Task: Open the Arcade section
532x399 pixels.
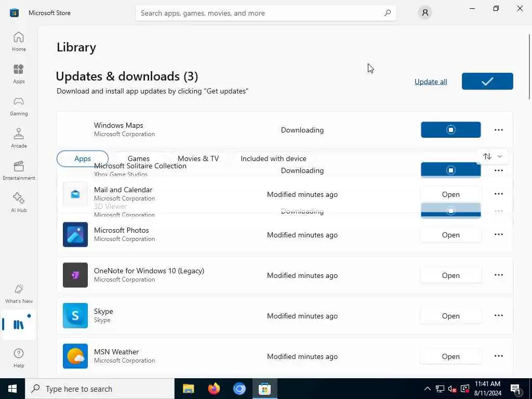Action: [19, 138]
